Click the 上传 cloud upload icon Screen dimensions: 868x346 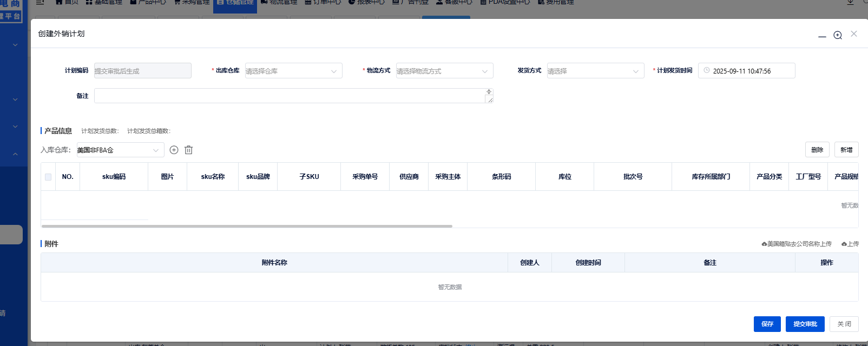[x=844, y=244]
